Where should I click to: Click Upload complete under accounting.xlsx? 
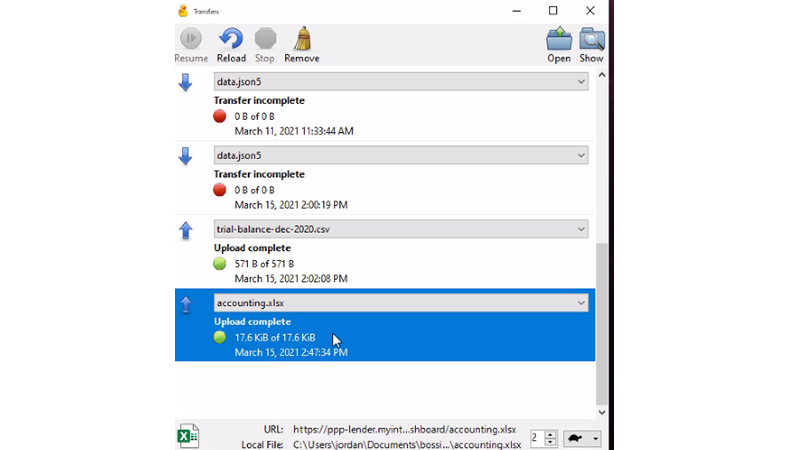(x=252, y=321)
